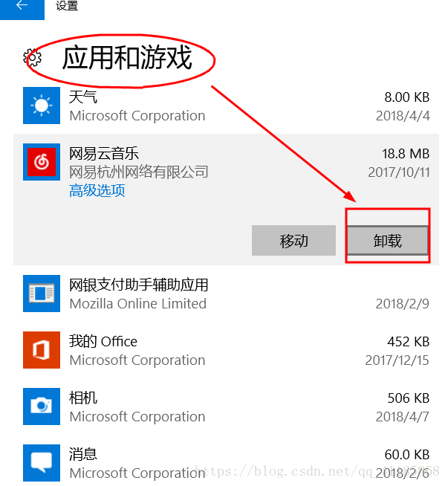
Task: Choose the 相机 list entry name
Action: tap(83, 398)
